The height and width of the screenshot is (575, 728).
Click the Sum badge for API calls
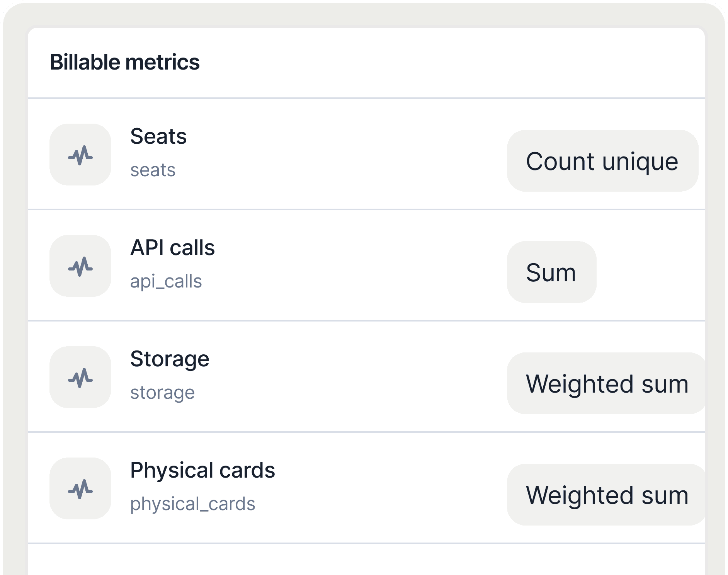(x=551, y=272)
